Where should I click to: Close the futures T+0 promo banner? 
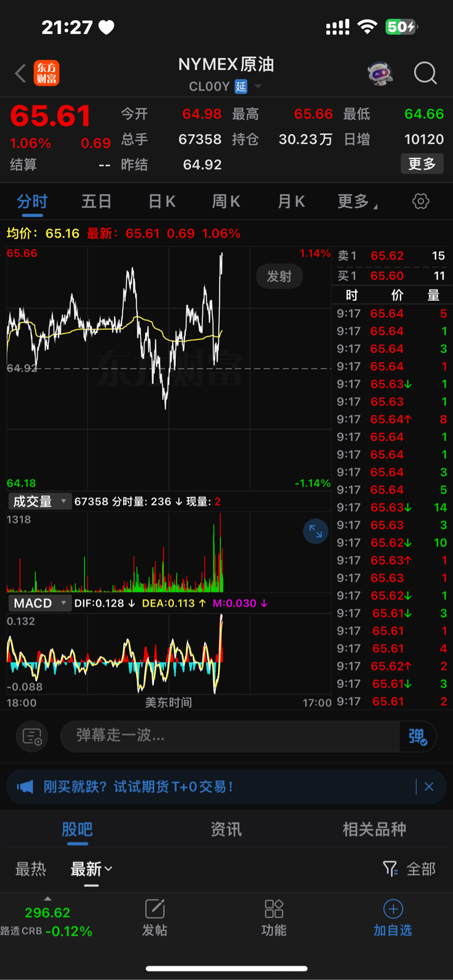(x=429, y=787)
